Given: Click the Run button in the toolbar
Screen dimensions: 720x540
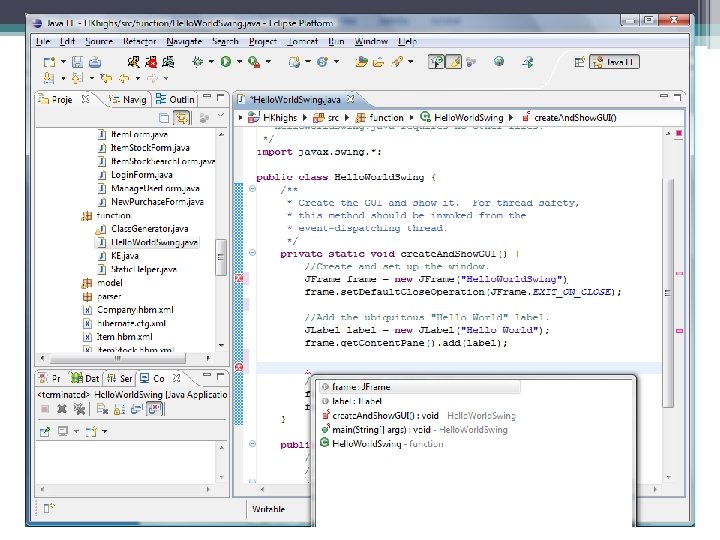Looking at the screenshot, I should (226, 62).
